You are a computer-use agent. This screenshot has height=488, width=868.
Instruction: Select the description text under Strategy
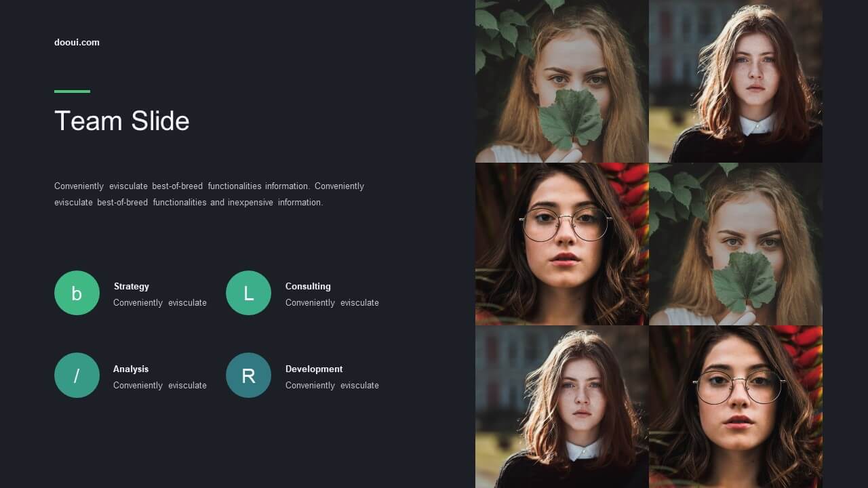pyautogui.click(x=160, y=302)
